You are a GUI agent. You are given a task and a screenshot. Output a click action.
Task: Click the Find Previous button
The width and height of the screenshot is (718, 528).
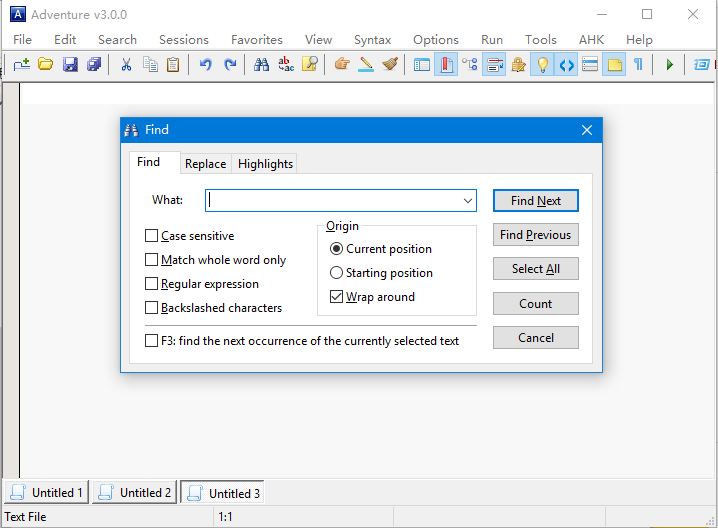click(536, 235)
